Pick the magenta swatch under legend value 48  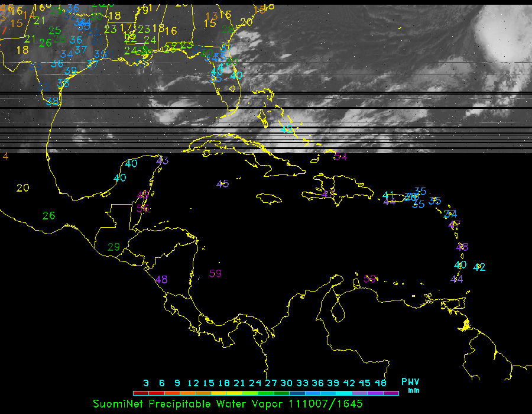pos(391,393)
